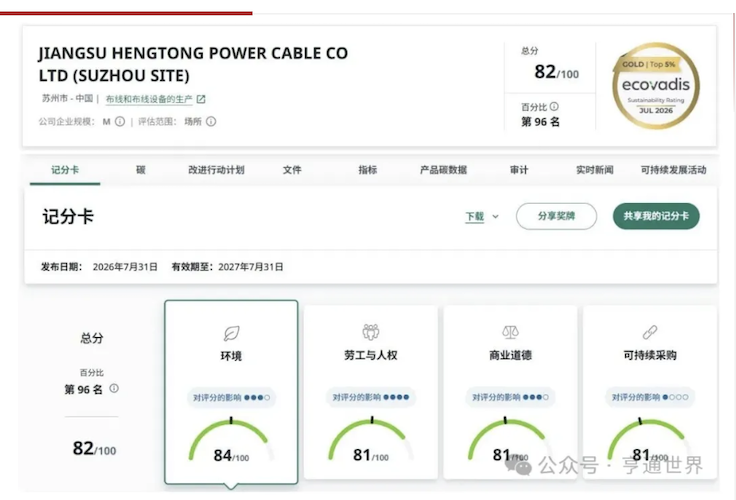This screenshot has width=736, height=500.
Task: Select the 产品碳数据 tab
Action: tap(443, 170)
